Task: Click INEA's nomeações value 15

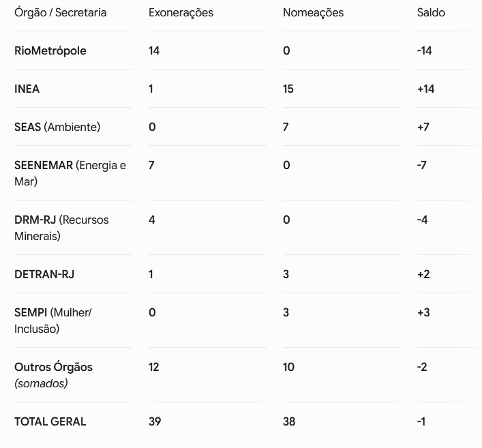Action: 288,89
